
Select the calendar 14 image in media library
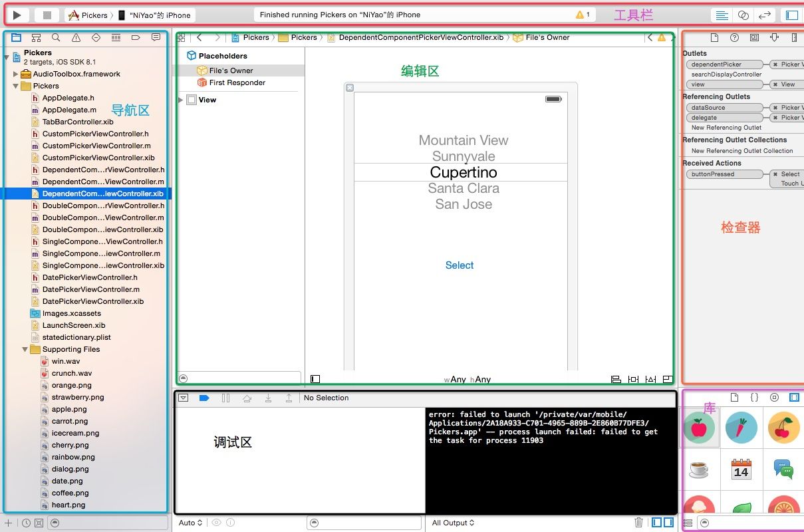pos(741,469)
